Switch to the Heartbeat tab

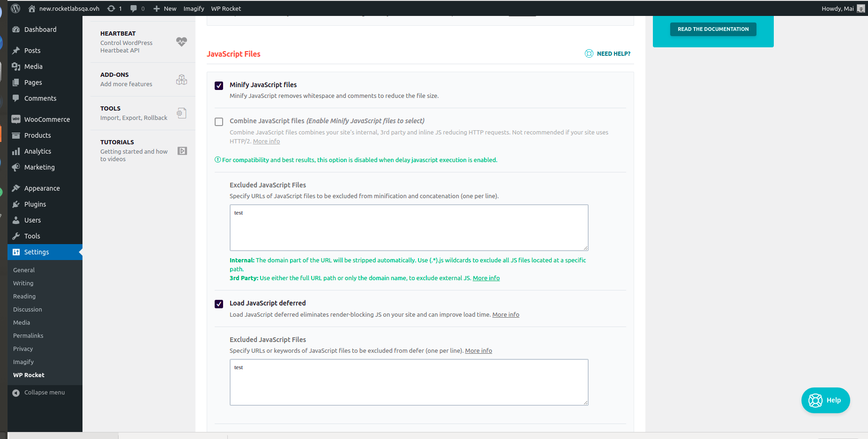click(142, 42)
